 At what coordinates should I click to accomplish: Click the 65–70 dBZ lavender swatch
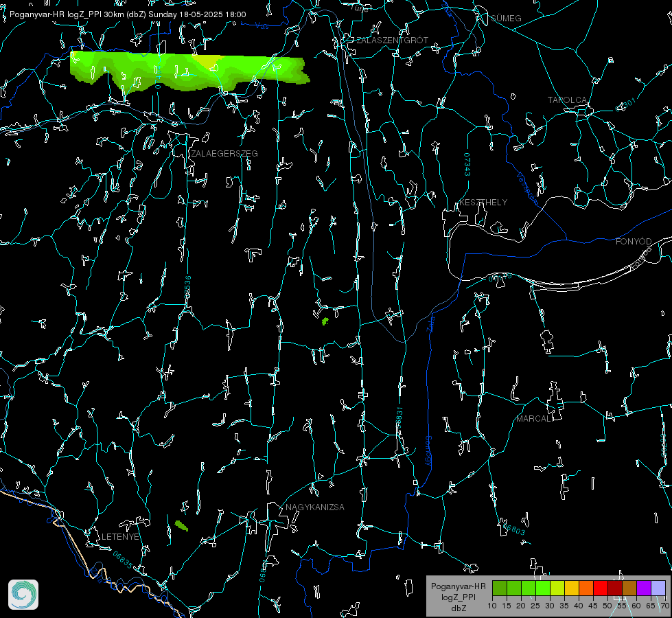pos(658,588)
